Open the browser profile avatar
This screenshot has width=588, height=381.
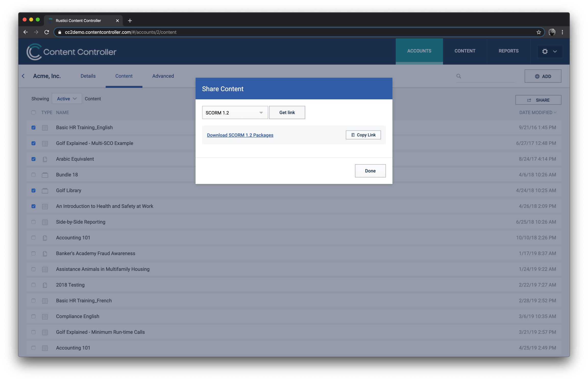[x=552, y=32]
